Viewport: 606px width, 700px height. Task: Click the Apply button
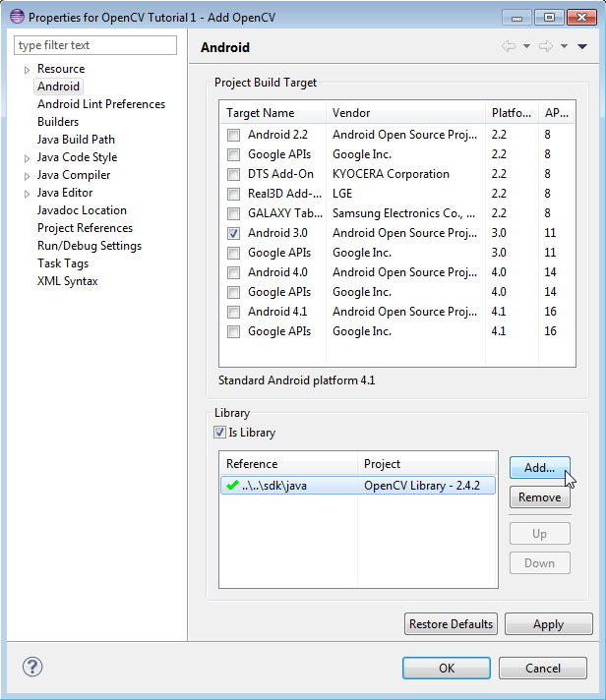[548, 624]
